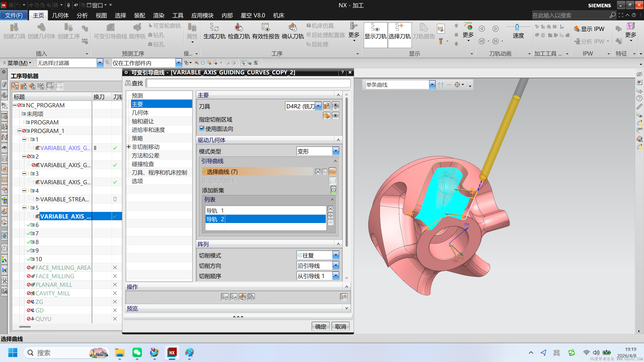Switch to the 分析 ribbon tab

[82, 16]
